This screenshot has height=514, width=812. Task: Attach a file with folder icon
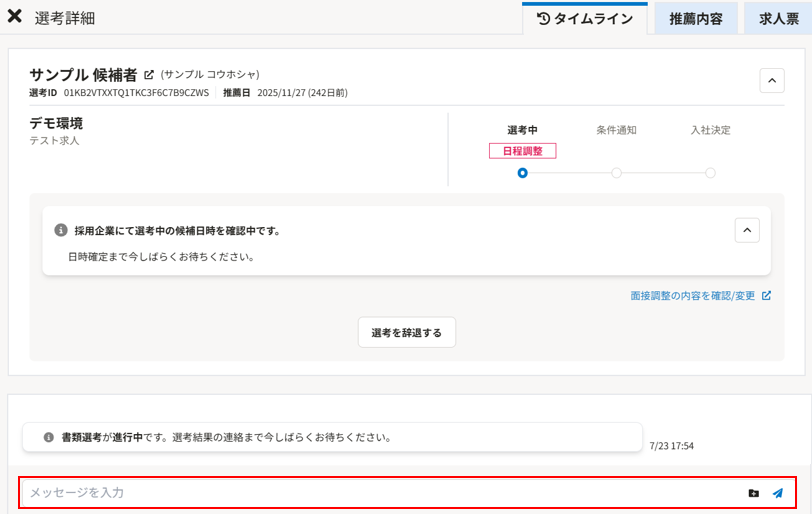pos(753,493)
